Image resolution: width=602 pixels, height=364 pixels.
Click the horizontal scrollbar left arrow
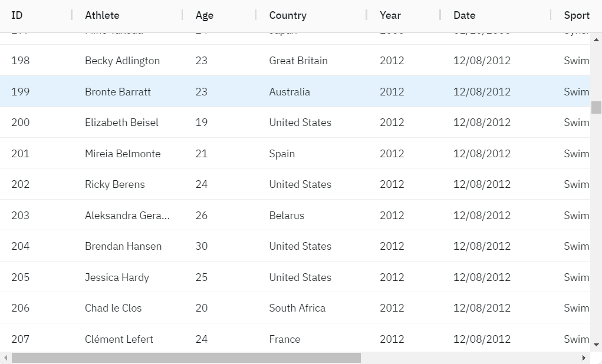pyautogui.click(x=5, y=358)
